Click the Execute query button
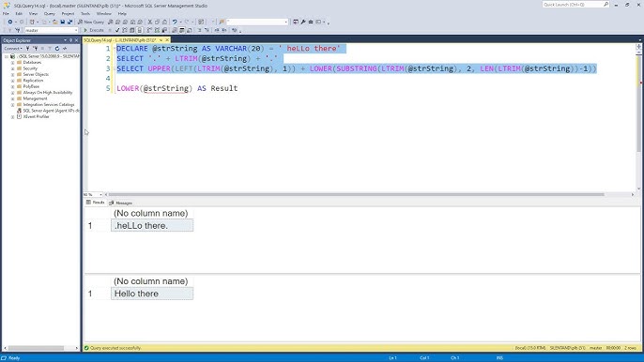 [94, 30]
